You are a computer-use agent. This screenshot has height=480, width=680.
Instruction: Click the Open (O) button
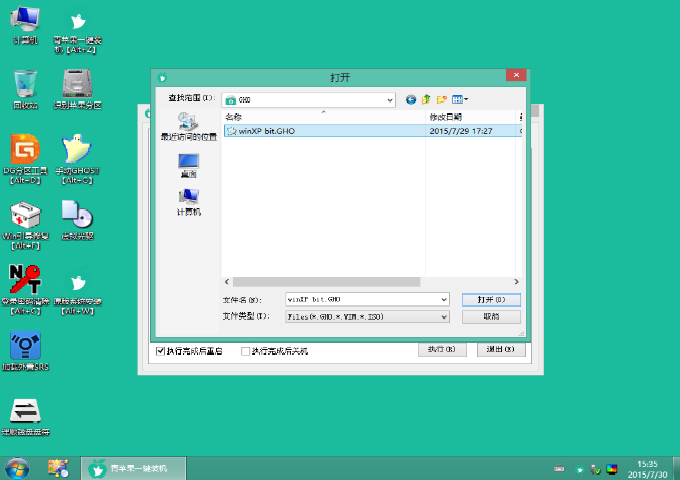(491, 299)
